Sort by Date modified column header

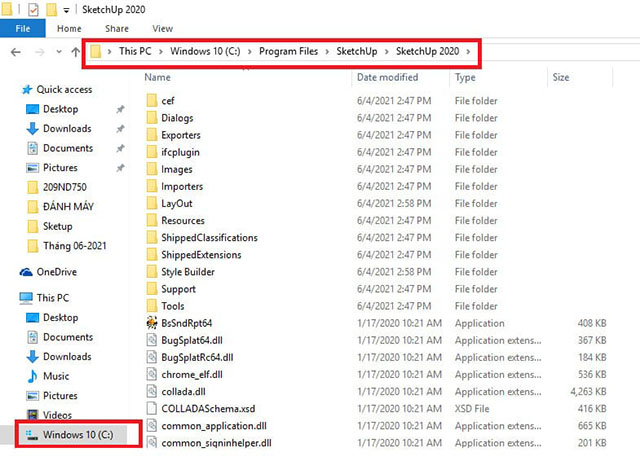tap(387, 77)
